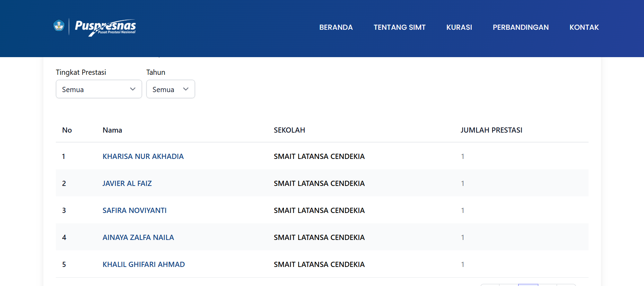The height and width of the screenshot is (286, 644).
Task: Click the Kemdikbud emblem icon in header
Action: pyautogui.click(x=59, y=26)
